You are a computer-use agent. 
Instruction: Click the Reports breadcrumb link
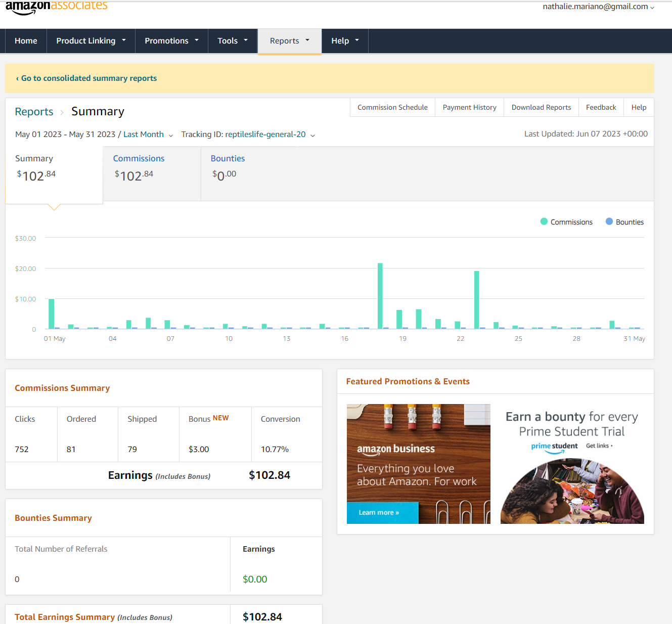click(x=34, y=112)
